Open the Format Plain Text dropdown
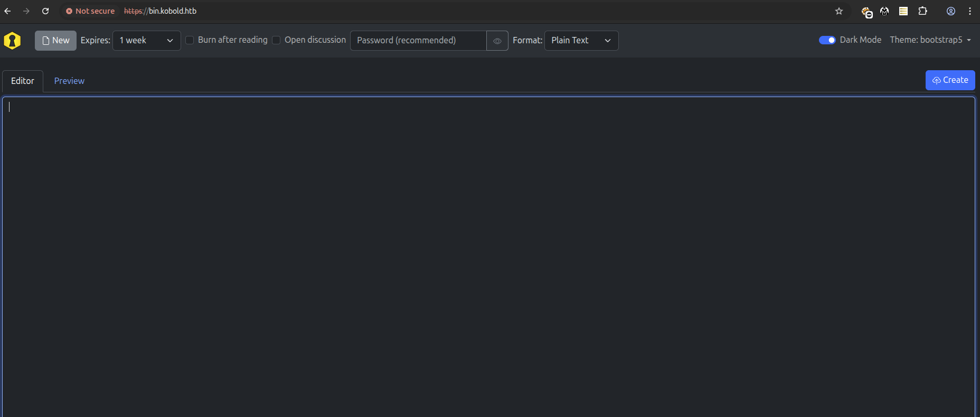Image resolution: width=980 pixels, height=417 pixels. [x=581, y=41]
